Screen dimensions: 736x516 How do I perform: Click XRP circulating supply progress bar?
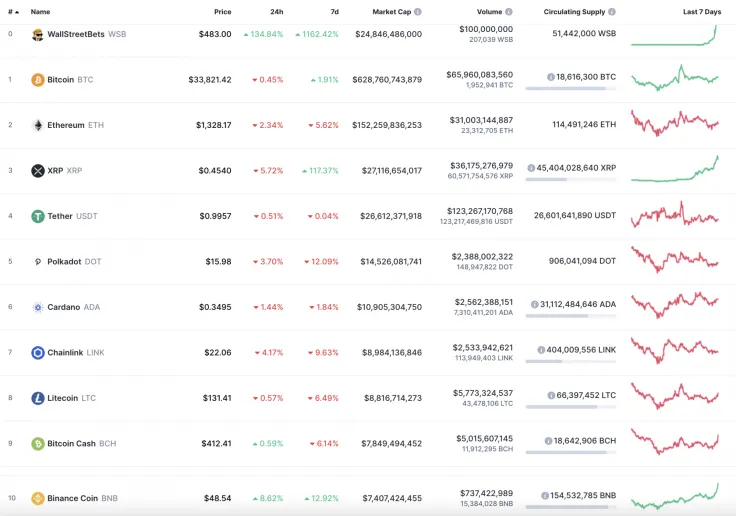[x=571, y=179]
